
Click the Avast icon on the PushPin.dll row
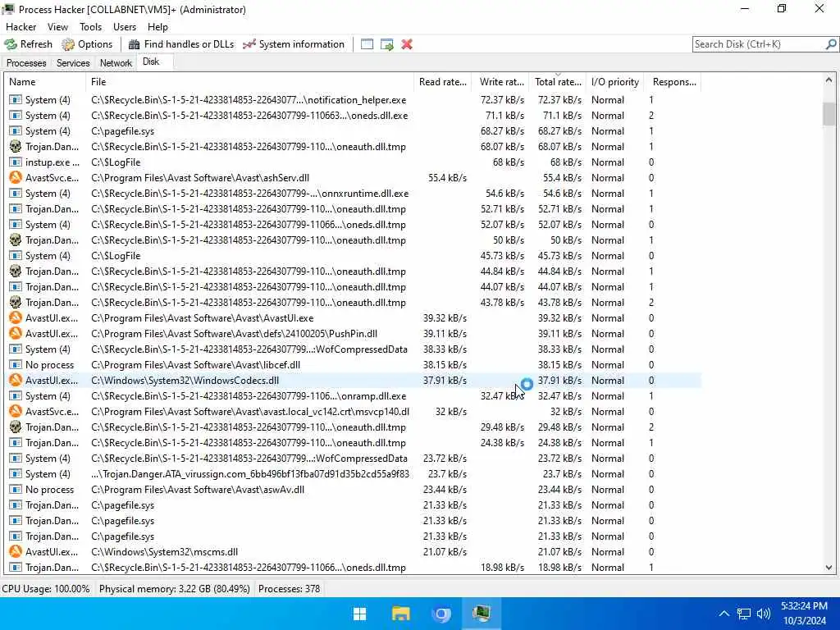(x=16, y=333)
